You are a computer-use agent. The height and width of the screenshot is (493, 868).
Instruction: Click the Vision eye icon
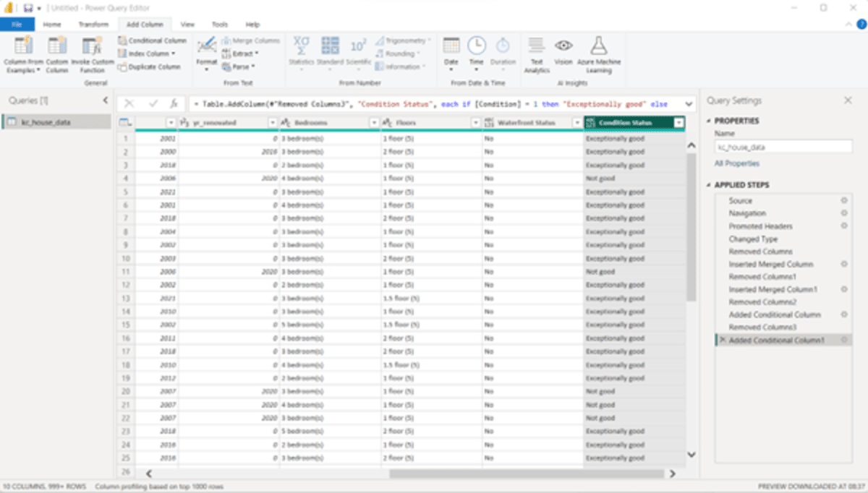pos(563,45)
